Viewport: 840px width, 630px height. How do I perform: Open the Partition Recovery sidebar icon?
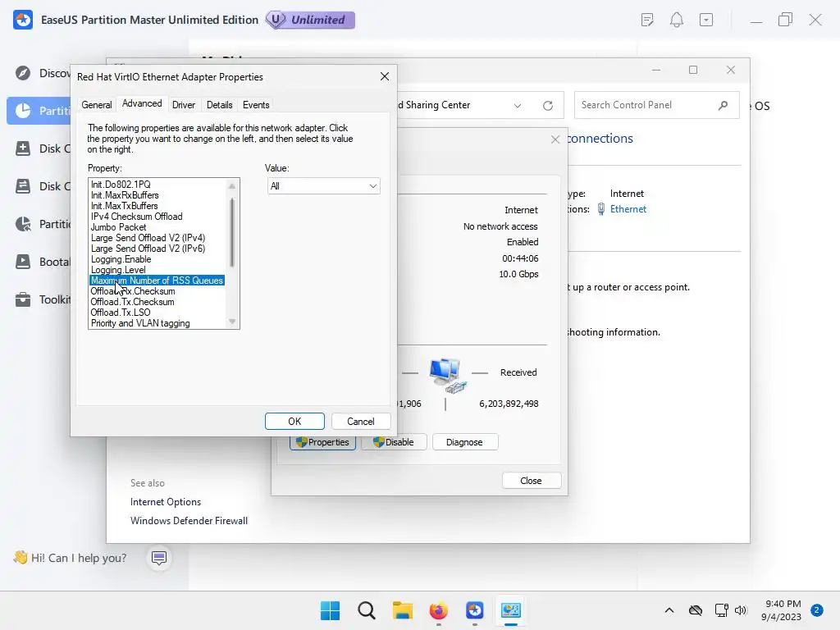(x=23, y=224)
